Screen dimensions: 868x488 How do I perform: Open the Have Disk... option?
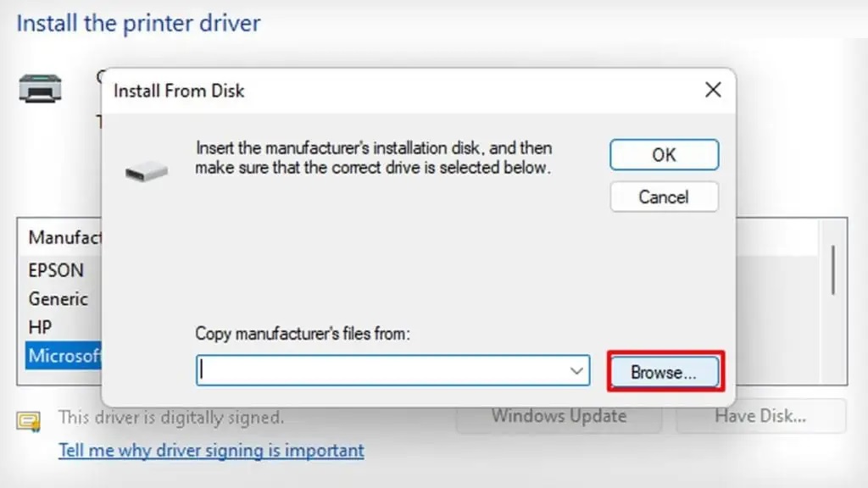click(x=760, y=416)
